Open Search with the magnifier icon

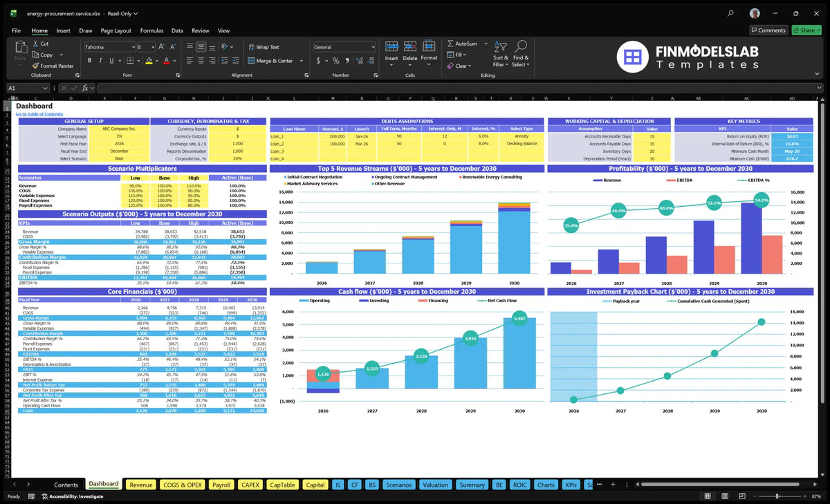731,13
